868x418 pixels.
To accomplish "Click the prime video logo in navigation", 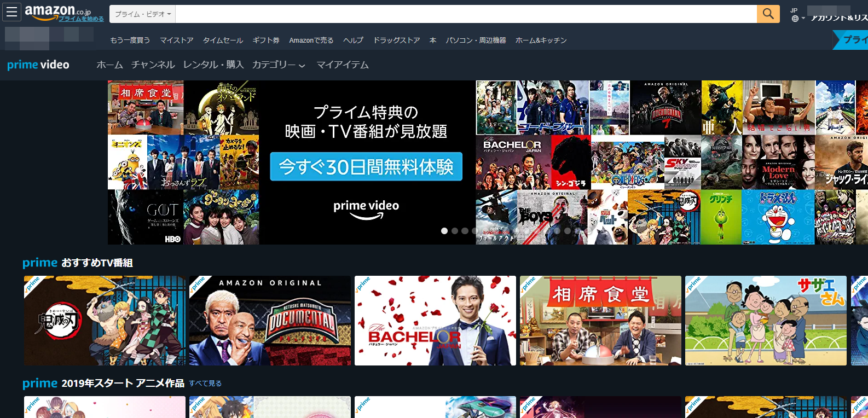I will (38, 65).
